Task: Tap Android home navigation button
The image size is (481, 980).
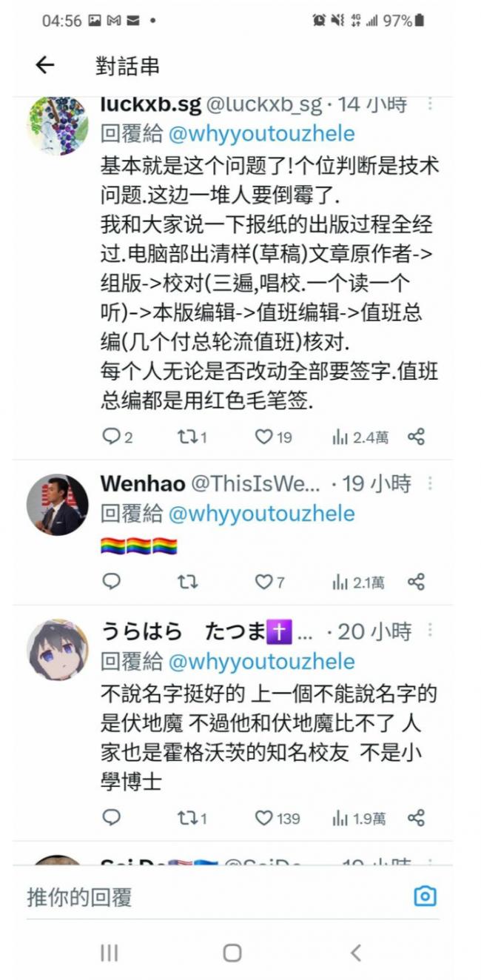Action: pyautogui.click(x=232, y=953)
